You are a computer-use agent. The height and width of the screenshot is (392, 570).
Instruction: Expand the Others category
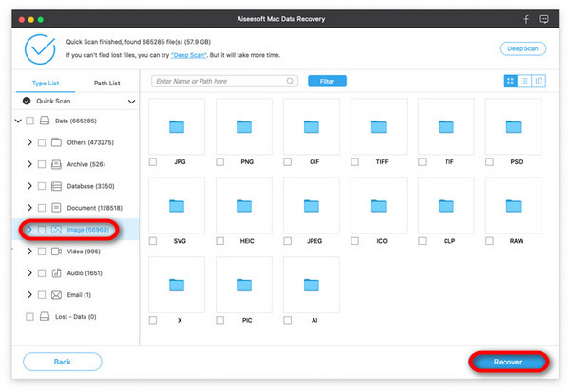pos(29,142)
